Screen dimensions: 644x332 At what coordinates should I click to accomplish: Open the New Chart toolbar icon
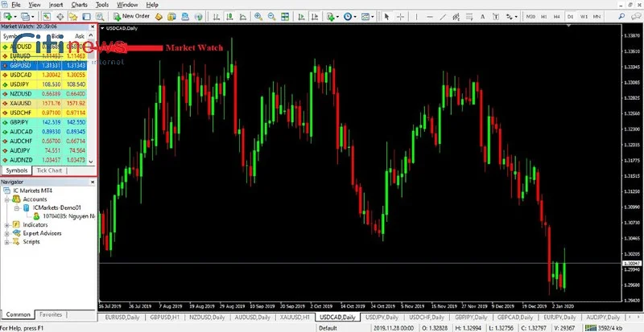(x=10, y=16)
